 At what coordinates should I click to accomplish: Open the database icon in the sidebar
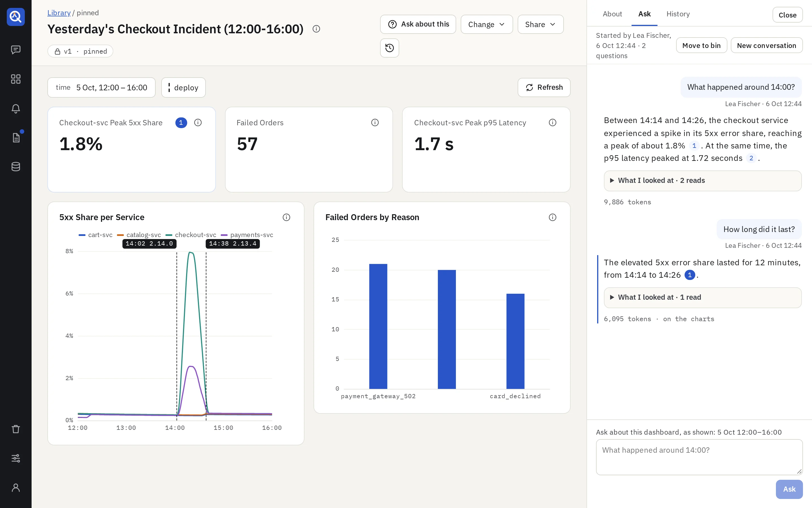coord(16,167)
